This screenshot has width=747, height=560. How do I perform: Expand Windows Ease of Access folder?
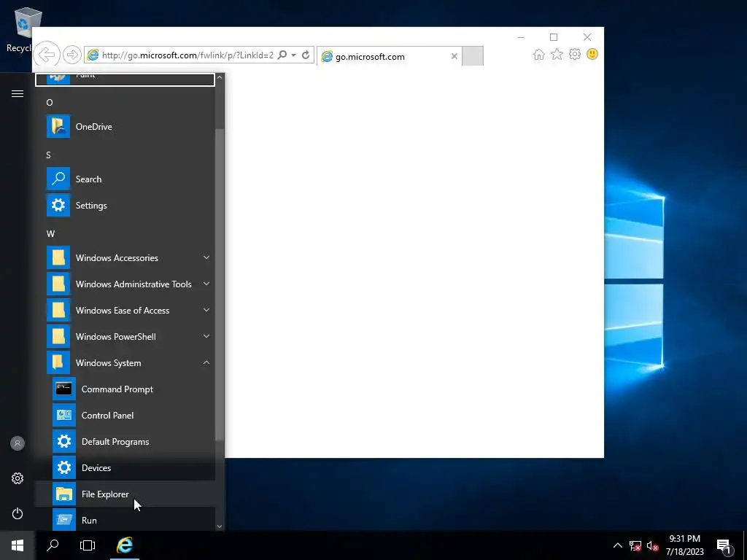(x=125, y=310)
